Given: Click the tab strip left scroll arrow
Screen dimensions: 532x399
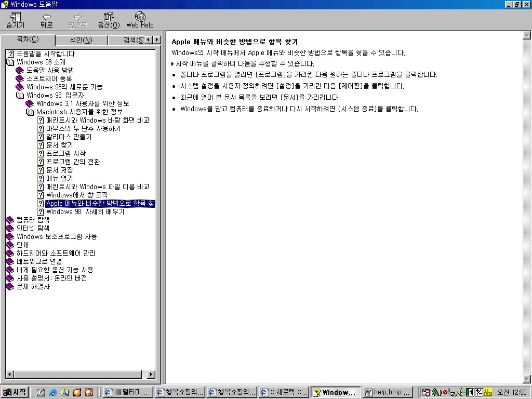Looking at the screenshot, I should 149,39.
